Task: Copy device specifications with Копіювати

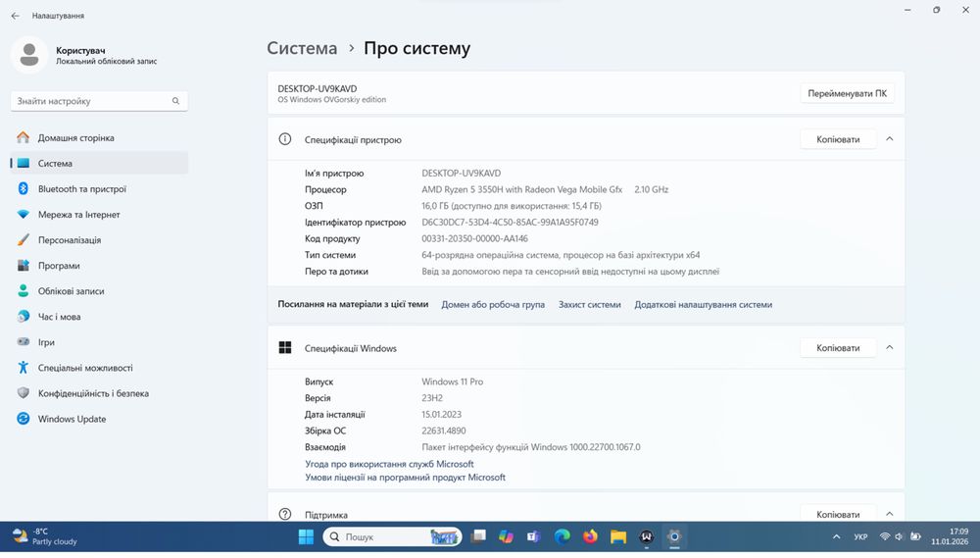Action: pos(838,139)
